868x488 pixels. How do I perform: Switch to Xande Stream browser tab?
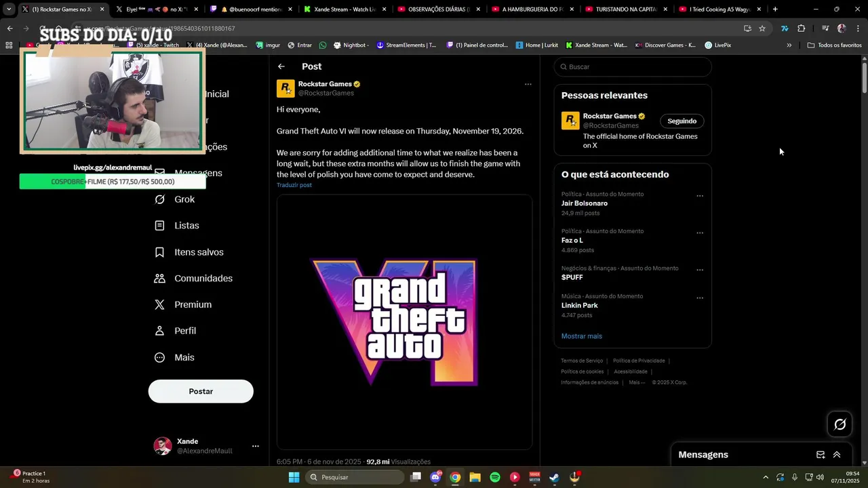[x=344, y=9]
